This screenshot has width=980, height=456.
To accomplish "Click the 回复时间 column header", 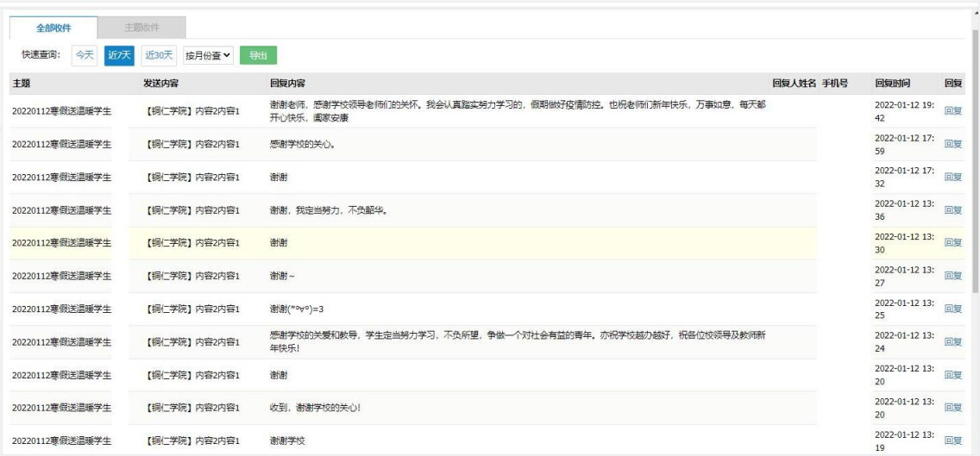I will tap(895, 84).
